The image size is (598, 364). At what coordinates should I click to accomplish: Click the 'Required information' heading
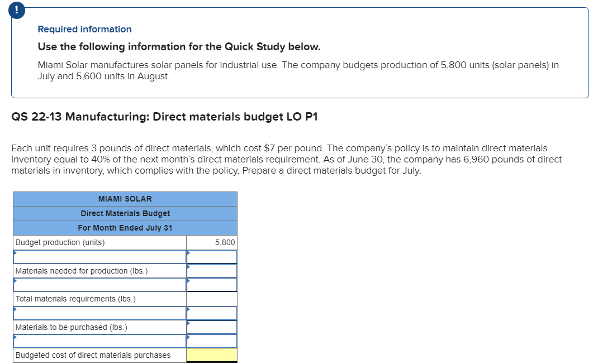84,30
